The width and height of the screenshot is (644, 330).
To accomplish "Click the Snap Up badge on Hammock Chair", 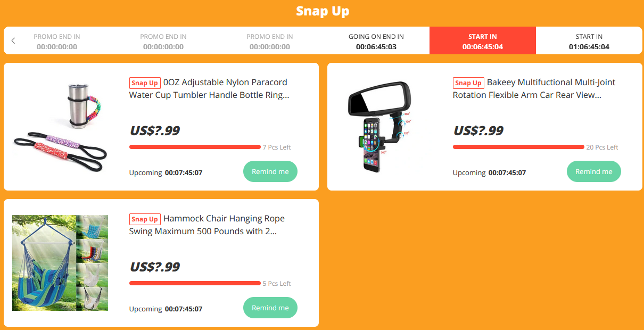I will (145, 219).
